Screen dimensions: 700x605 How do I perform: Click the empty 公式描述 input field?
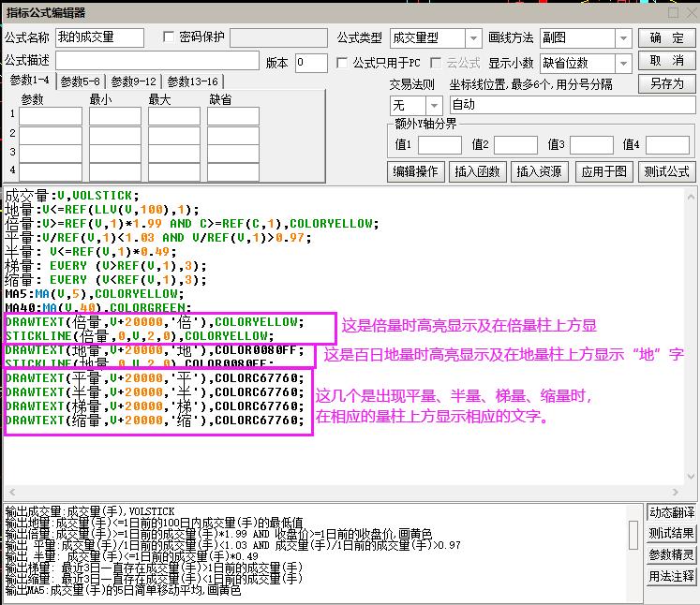[157, 61]
